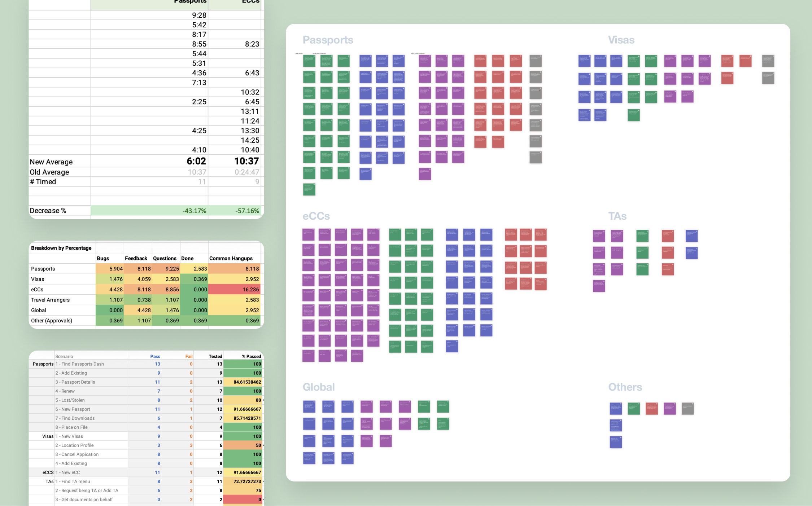This screenshot has height=506, width=812.
Task: Click the Data Points label above the Passports notes
Action: [x=299, y=53]
